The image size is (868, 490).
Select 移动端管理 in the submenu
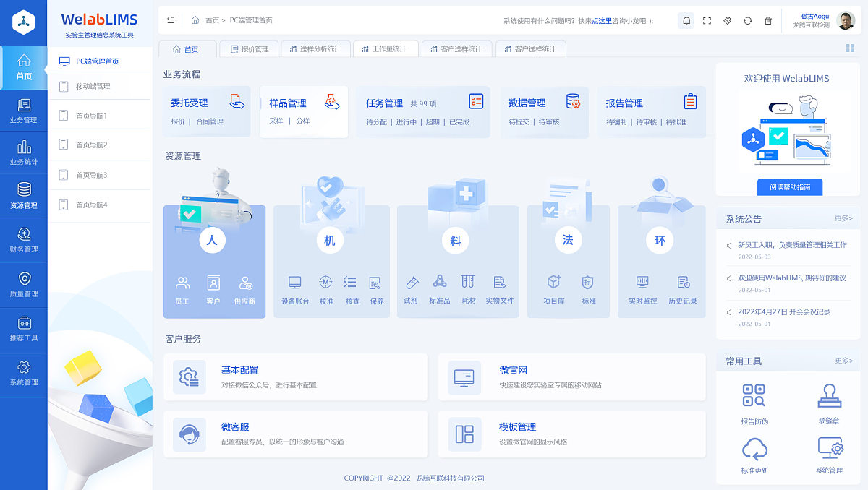(93, 86)
